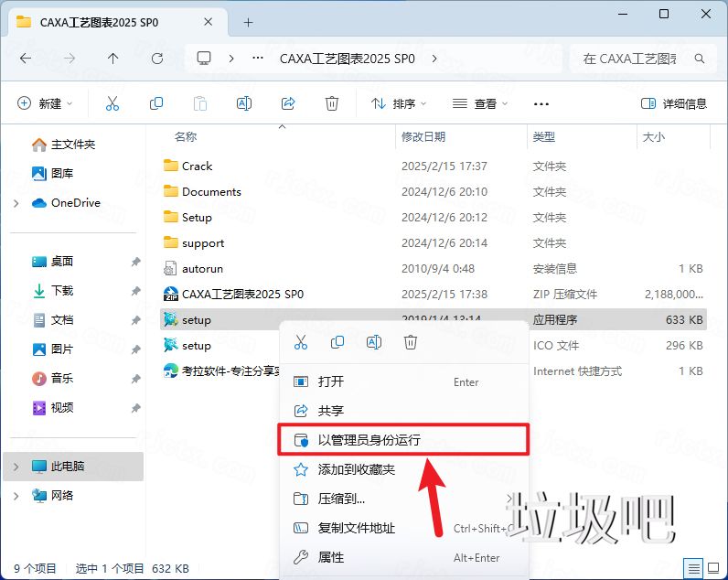Choose 复制文件地址 in the context menu

403,528
